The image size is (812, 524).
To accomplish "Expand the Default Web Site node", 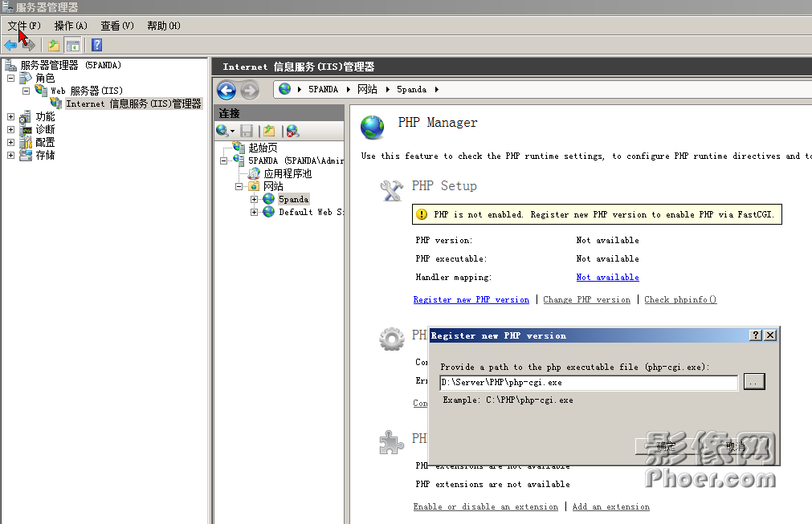I will [254, 212].
